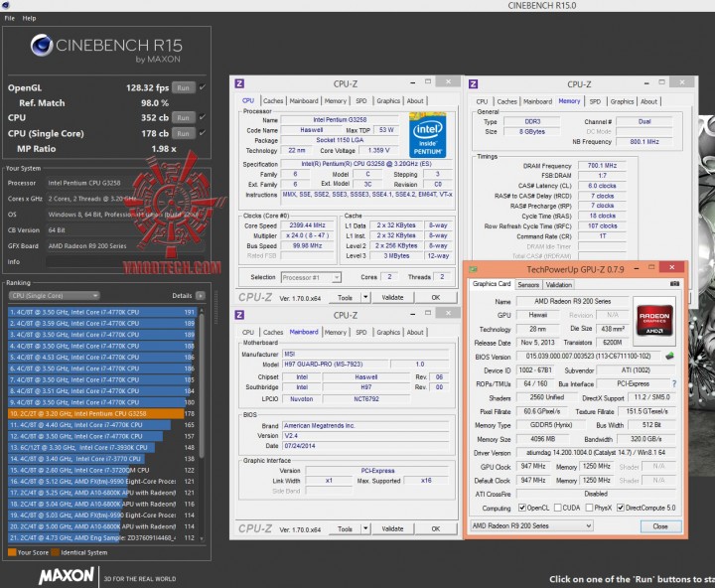Screen dimensions: 715x588
Task: Click the Cinebench app icon in title bar
Action: [x=6, y=5]
